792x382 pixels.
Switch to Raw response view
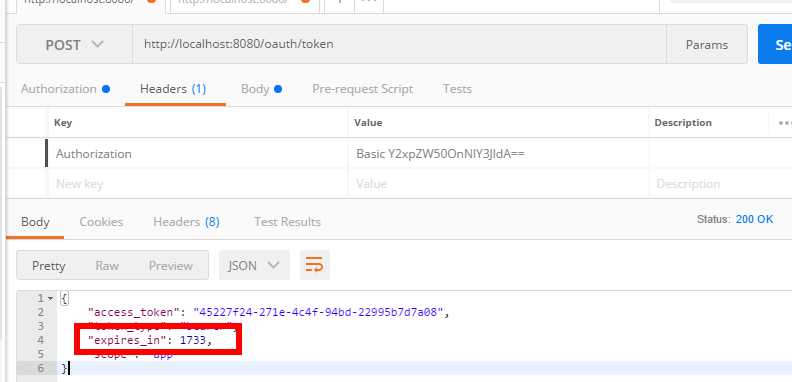pyautogui.click(x=107, y=266)
